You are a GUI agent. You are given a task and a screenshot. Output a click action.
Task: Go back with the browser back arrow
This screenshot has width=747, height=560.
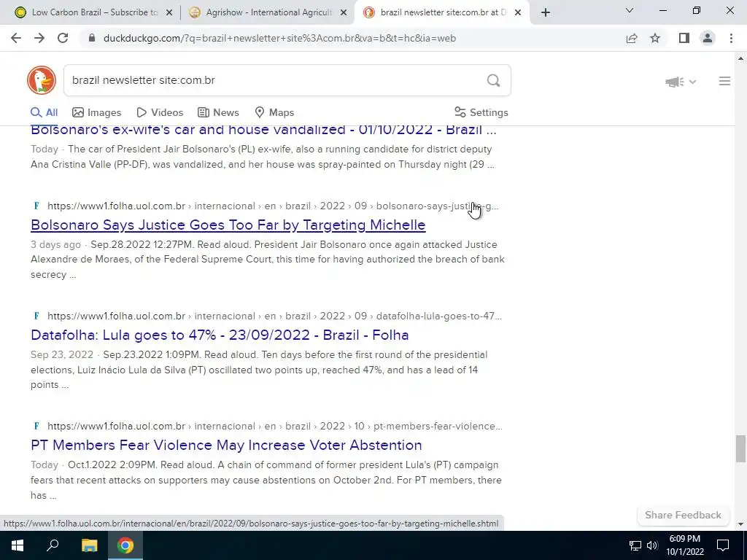pyautogui.click(x=16, y=38)
